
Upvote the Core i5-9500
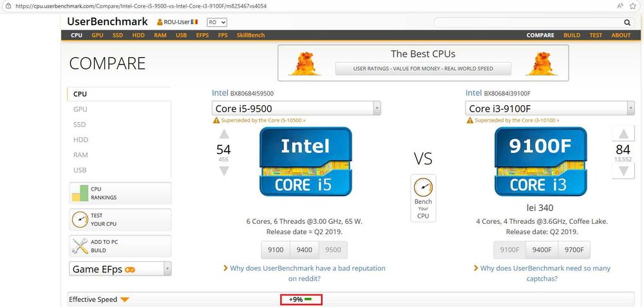pyautogui.click(x=224, y=134)
